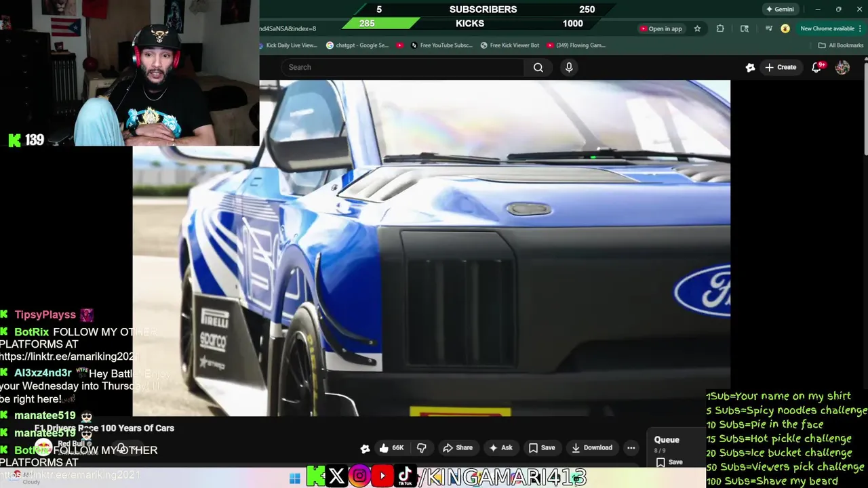Screen dimensions: 868x488
Task: Bookmark this tab with the star icon
Action: 697,28
